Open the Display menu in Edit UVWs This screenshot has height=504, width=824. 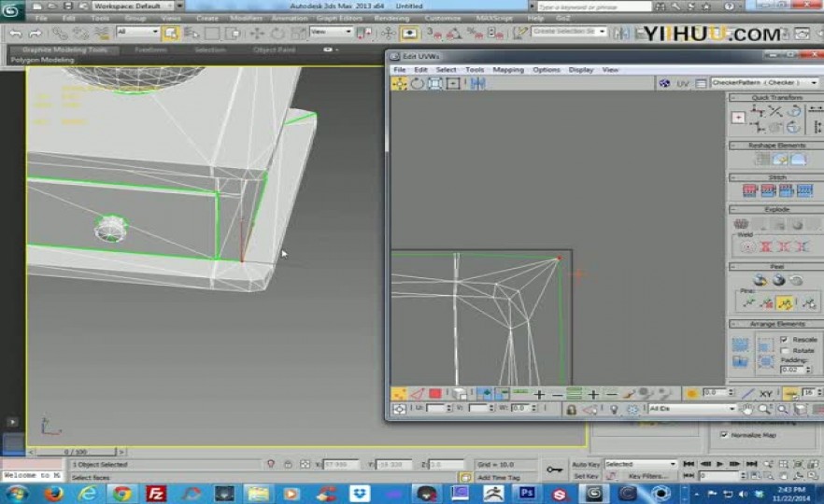click(581, 69)
